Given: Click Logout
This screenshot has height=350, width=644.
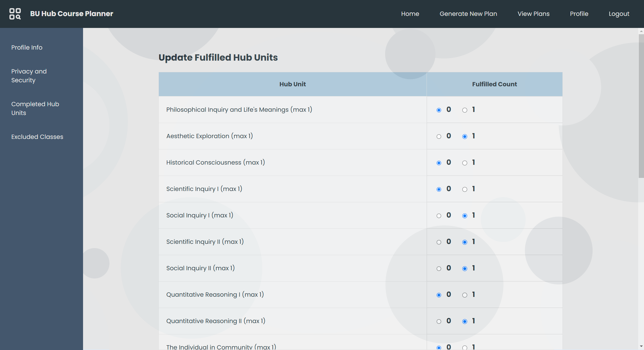Looking at the screenshot, I should (619, 14).
